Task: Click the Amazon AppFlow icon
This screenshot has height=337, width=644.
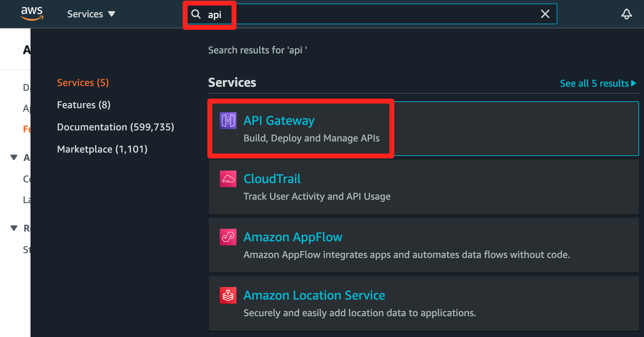Action: (x=228, y=237)
